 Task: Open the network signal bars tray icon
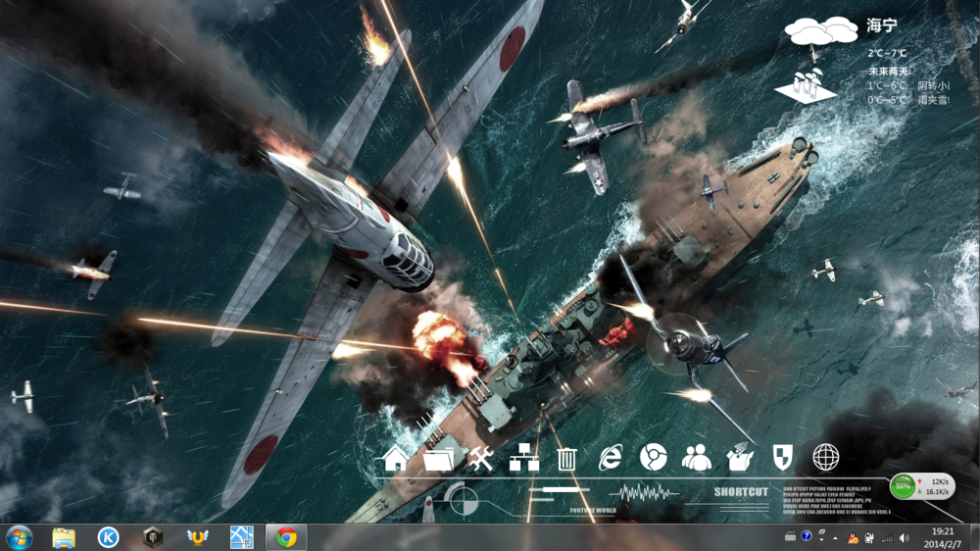pyautogui.click(x=887, y=538)
